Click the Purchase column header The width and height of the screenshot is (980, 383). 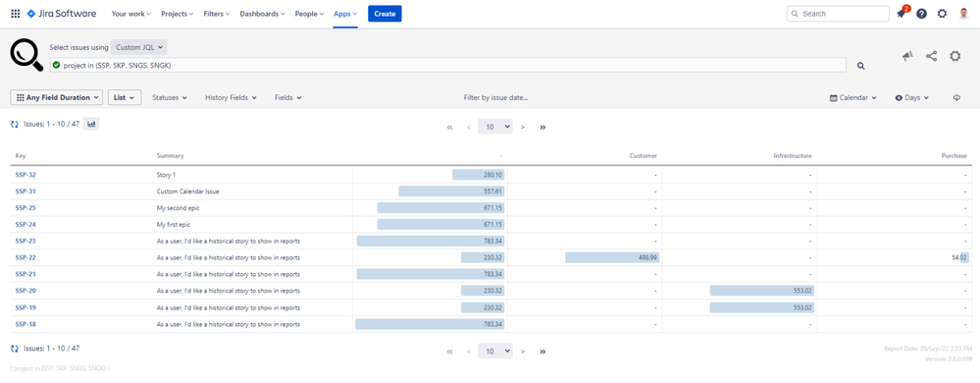point(954,156)
